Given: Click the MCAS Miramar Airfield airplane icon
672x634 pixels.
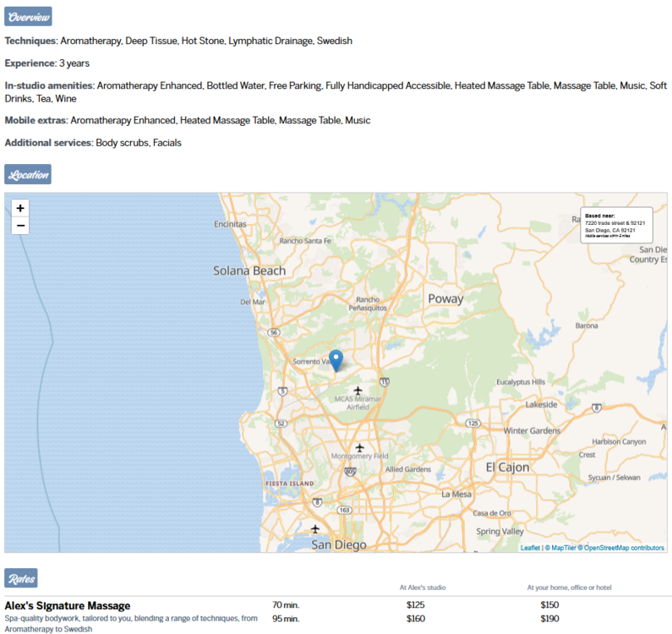Looking at the screenshot, I should point(358,391).
